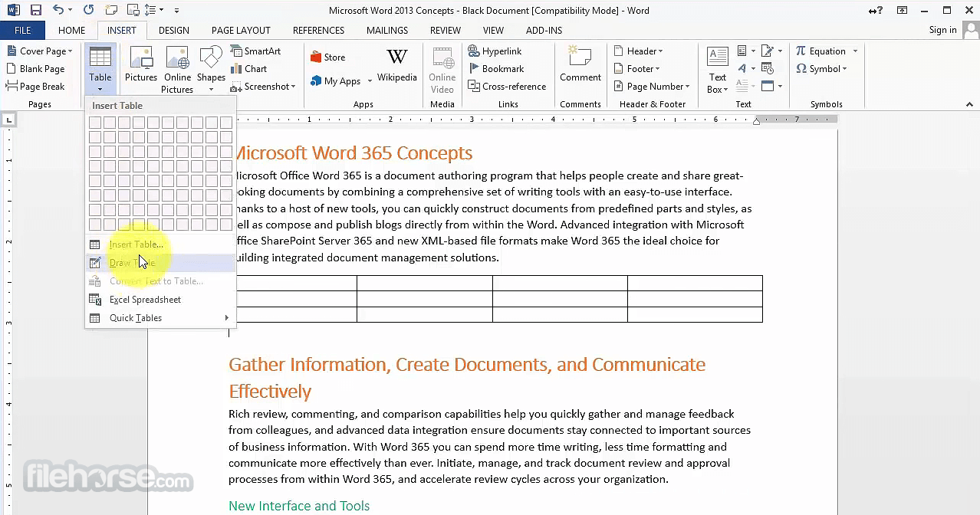Undo the last action with the arrow icon
The image size is (980, 515).
pos(58,11)
